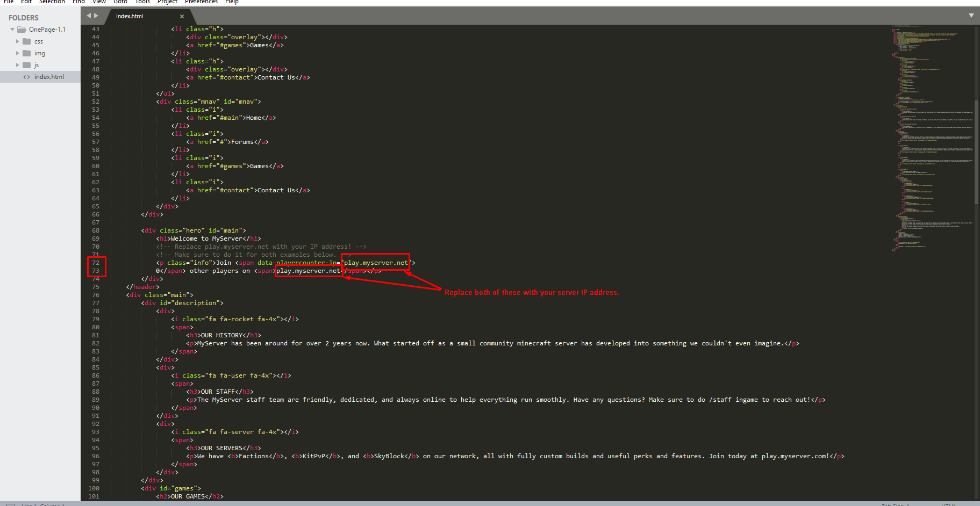
Task: Open the Goto menu
Action: click(x=120, y=2)
